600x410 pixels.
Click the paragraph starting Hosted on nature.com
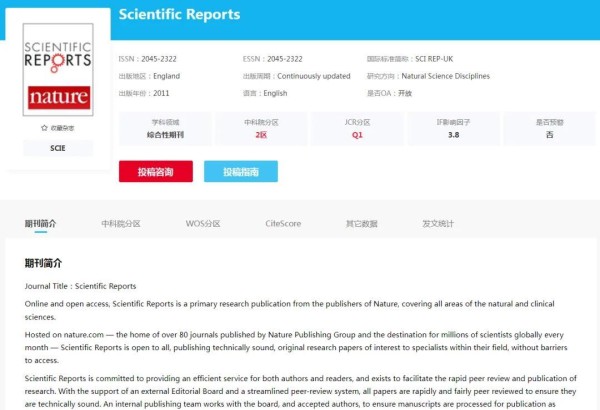(x=296, y=348)
